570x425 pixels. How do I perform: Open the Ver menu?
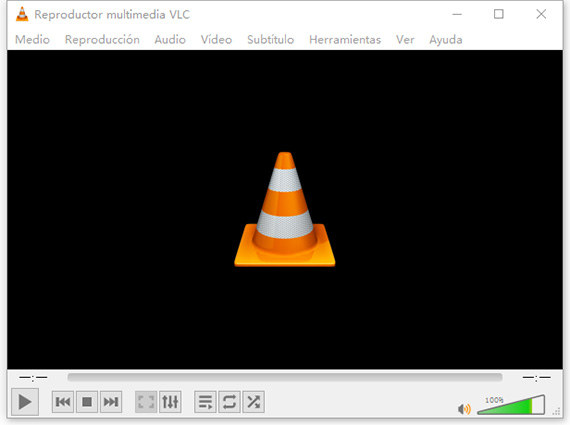click(x=405, y=39)
